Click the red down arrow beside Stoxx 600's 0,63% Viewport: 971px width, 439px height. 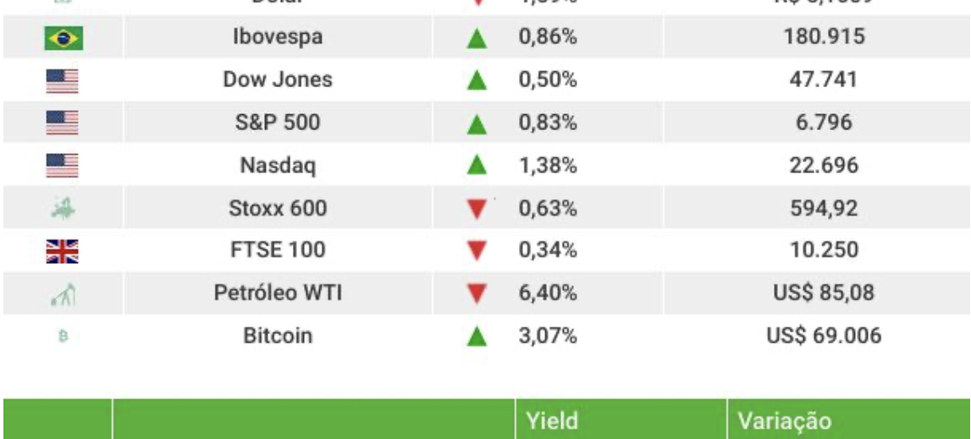(x=477, y=209)
